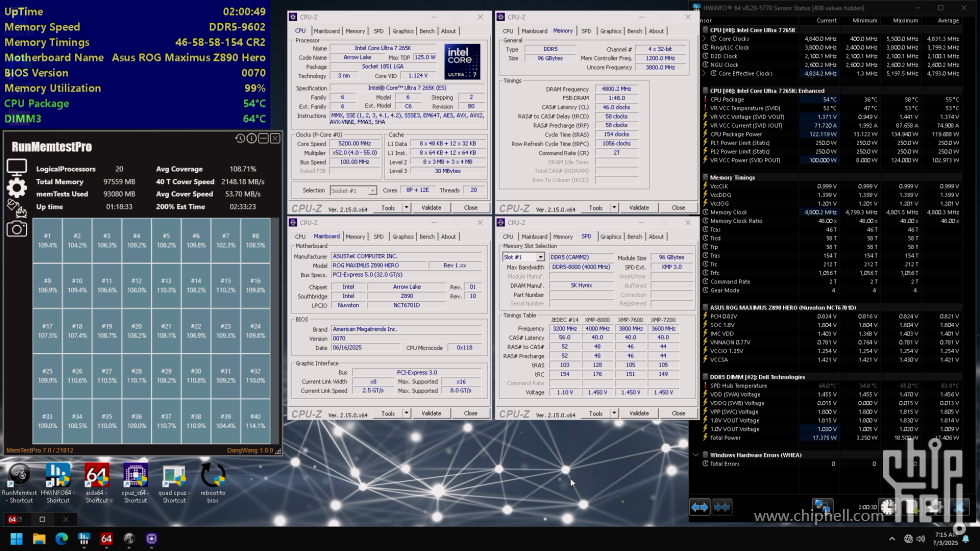The height and width of the screenshot is (551, 980).
Task: Click Total Errors row in HWiNFO
Action: coord(831,464)
